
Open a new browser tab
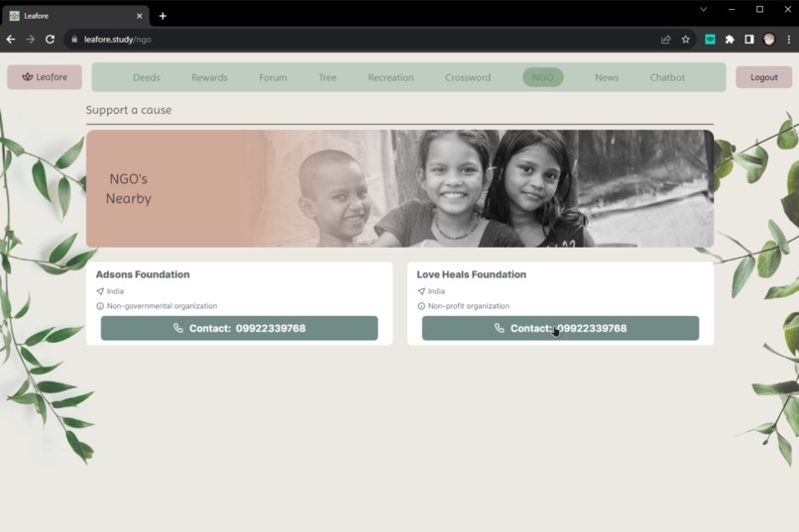pyautogui.click(x=163, y=16)
